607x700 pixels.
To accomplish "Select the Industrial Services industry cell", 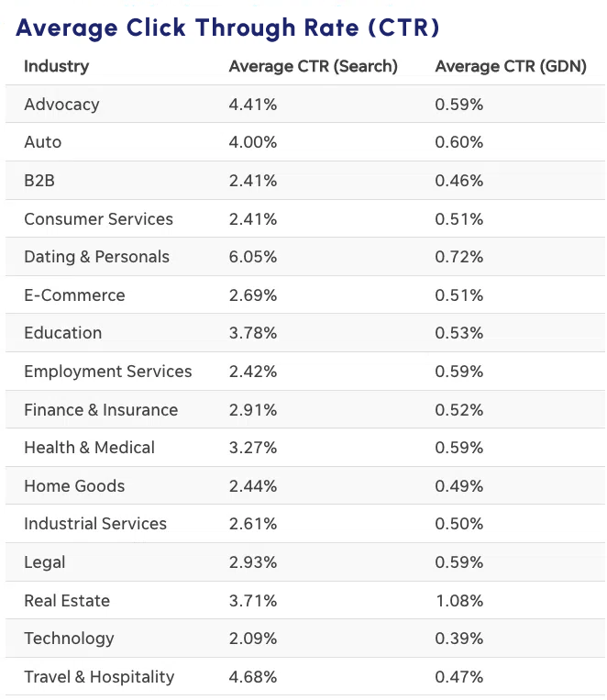I will coord(95,524).
